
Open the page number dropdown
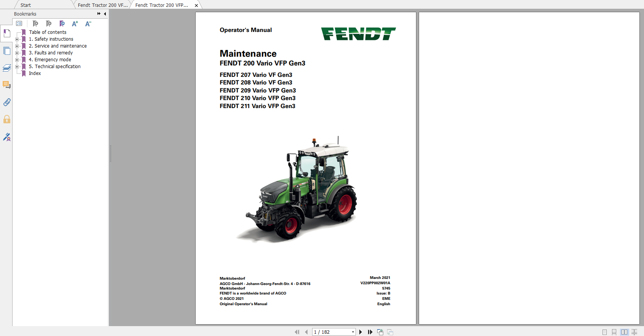tap(353, 332)
